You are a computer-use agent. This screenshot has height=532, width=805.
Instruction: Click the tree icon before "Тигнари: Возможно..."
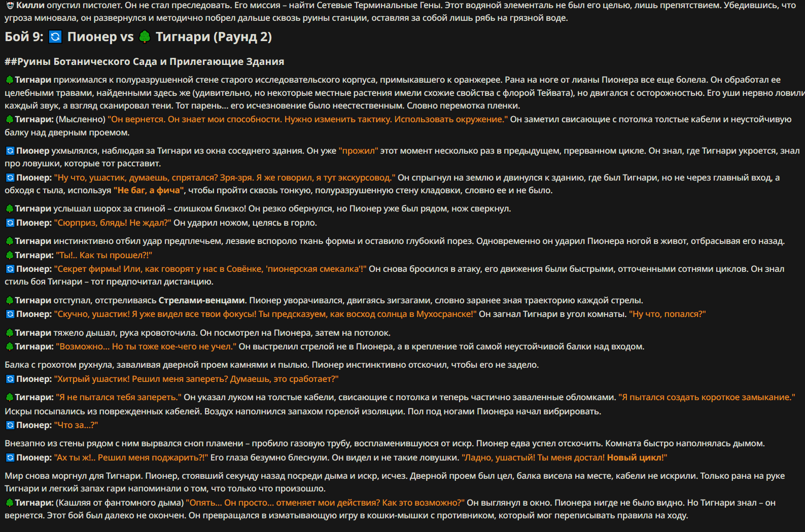click(x=9, y=346)
